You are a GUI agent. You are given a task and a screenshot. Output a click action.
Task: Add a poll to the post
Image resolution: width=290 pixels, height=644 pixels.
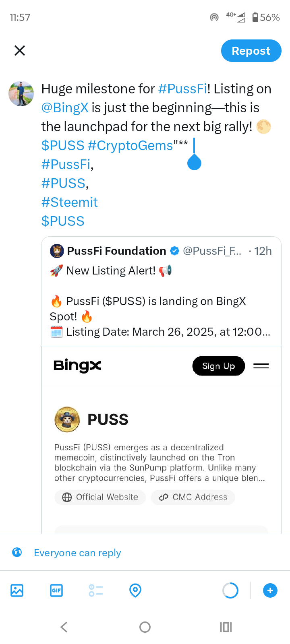(x=96, y=590)
